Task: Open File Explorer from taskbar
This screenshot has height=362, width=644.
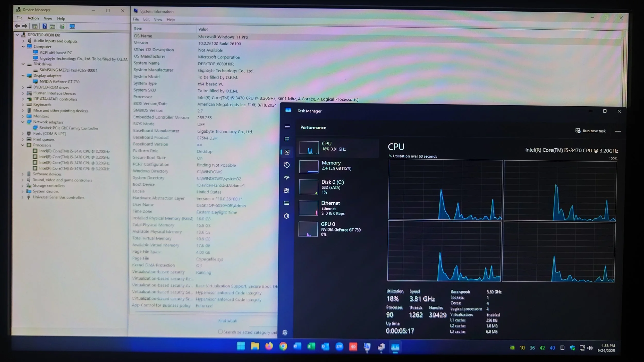Action: point(255,346)
